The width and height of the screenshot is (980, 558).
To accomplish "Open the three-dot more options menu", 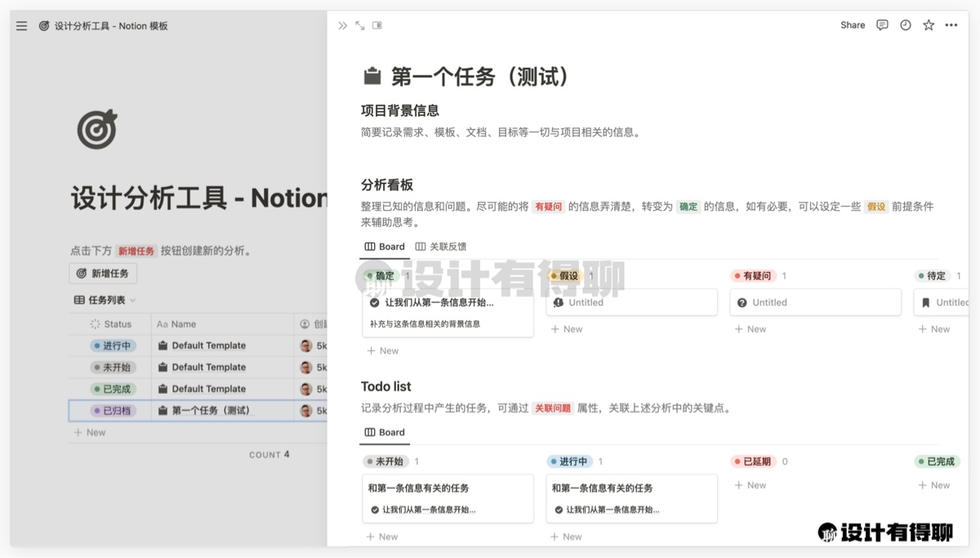I will (x=951, y=25).
